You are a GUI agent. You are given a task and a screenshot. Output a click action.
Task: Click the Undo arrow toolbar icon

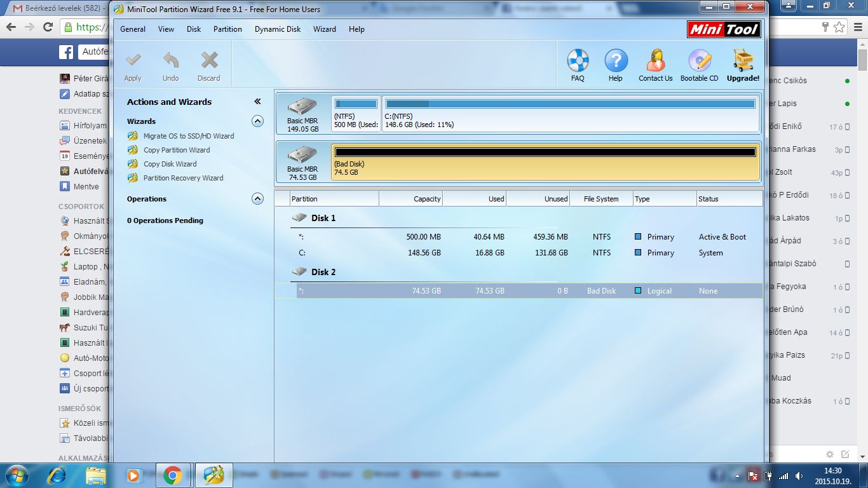click(x=170, y=60)
